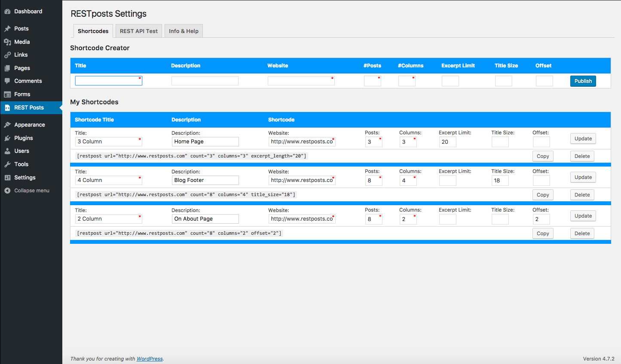Click the Appearance paintbrush icon
Image resolution: width=621 pixels, height=364 pixels.
[7, 125]
